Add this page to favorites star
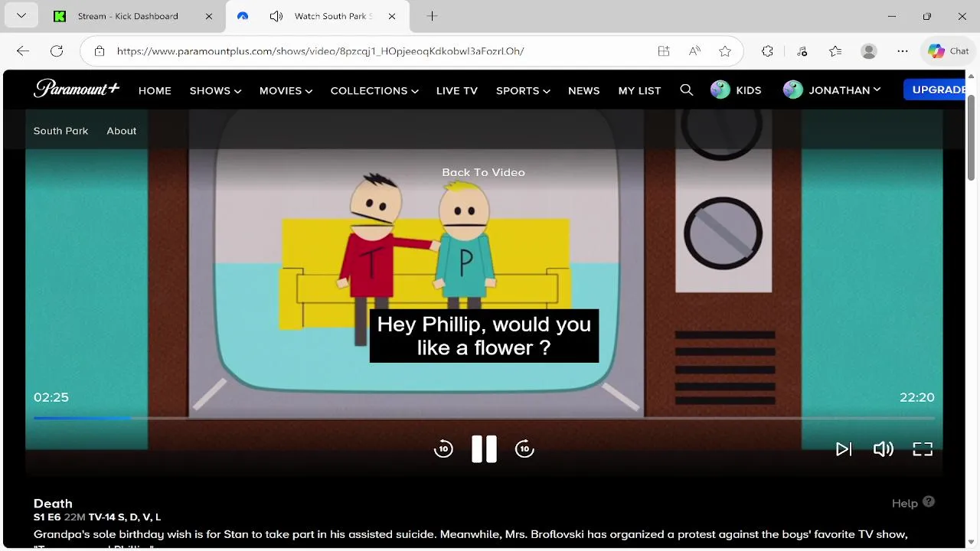Screen dimensions: 980x551 (725, 51)
